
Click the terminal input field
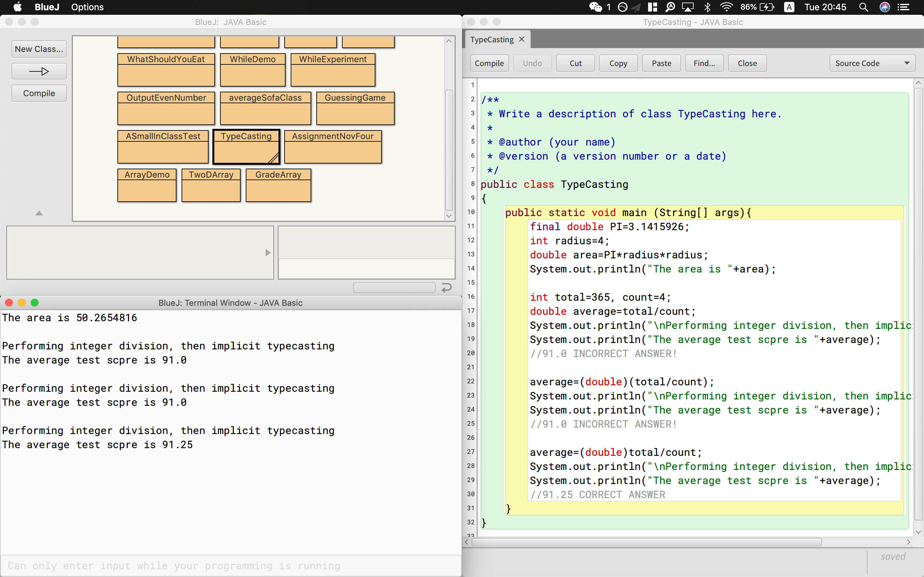click(231, 565)
